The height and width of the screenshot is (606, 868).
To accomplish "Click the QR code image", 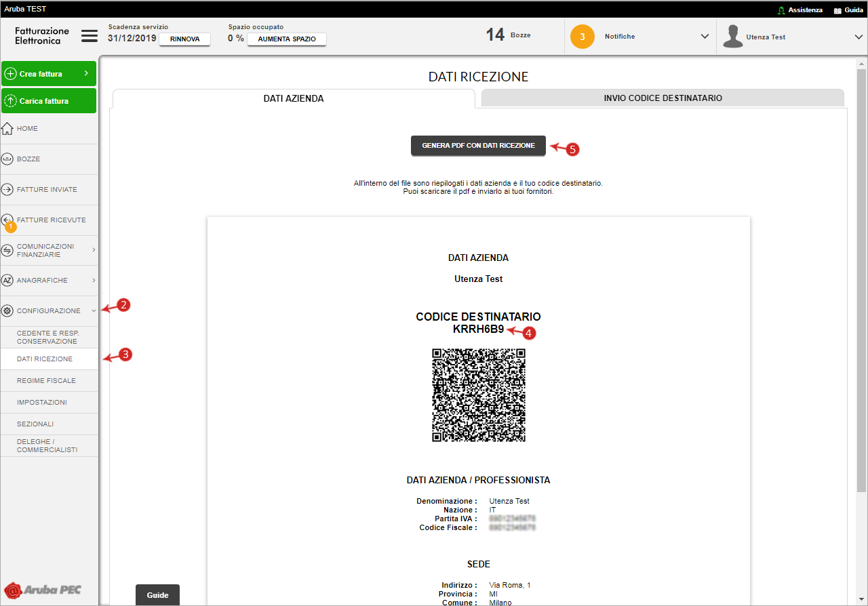I will pos(479,395).
